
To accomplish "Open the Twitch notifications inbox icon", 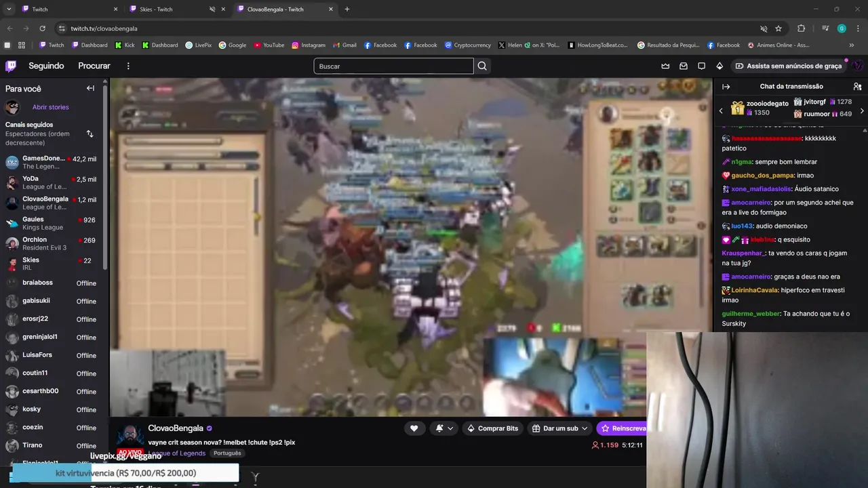I will [684, 66].
